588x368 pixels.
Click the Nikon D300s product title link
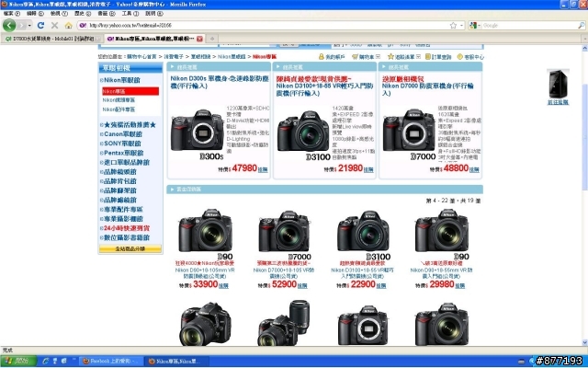pyautogui.click(x=220, y=82)
